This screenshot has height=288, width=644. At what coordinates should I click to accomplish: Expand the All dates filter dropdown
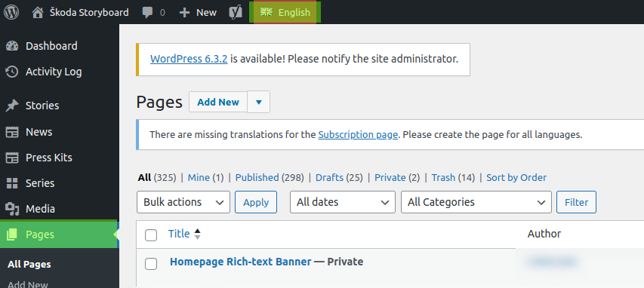pos(343,202)
